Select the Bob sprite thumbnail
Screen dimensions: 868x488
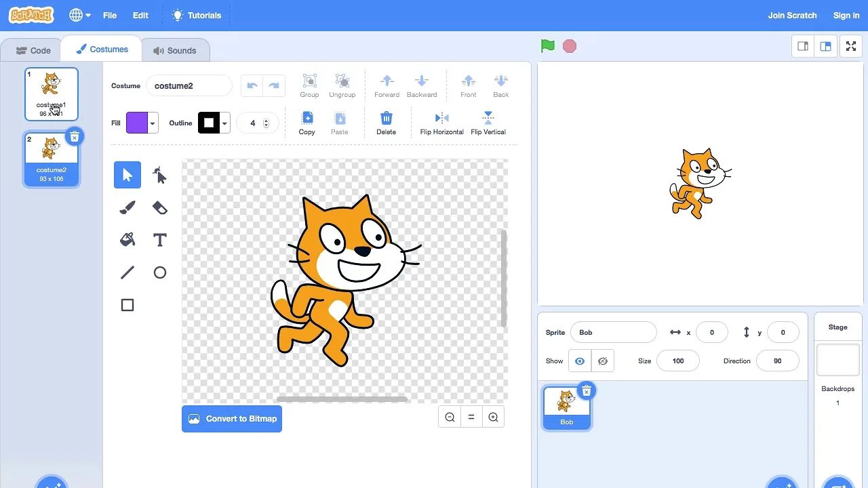[x=567, y=407]
